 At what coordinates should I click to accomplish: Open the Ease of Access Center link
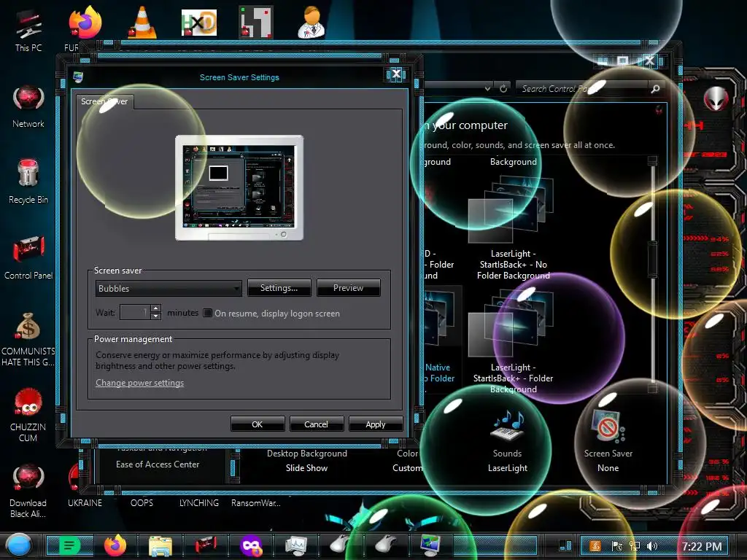[x=158, y=464]
